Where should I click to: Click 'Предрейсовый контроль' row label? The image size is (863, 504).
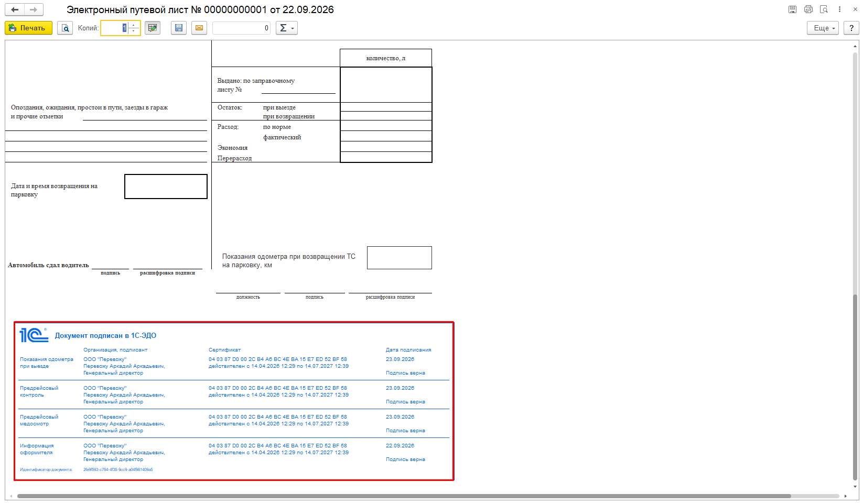[x=39, y=391]
